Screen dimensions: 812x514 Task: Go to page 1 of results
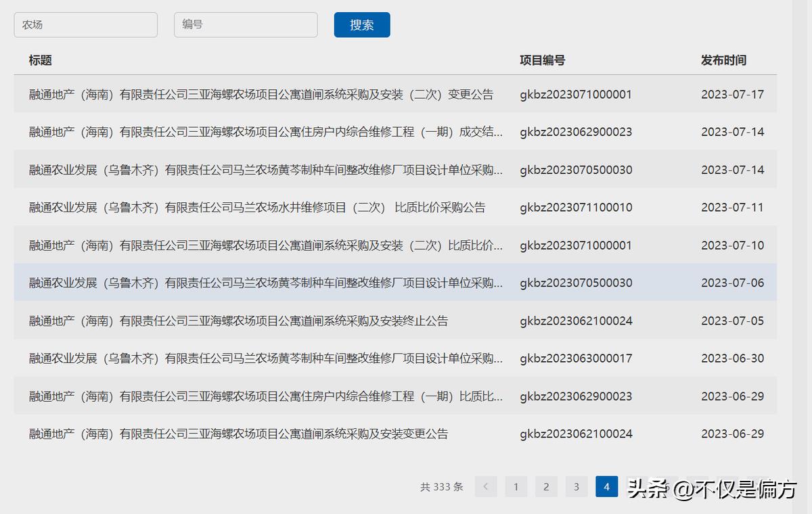[516, 487]
